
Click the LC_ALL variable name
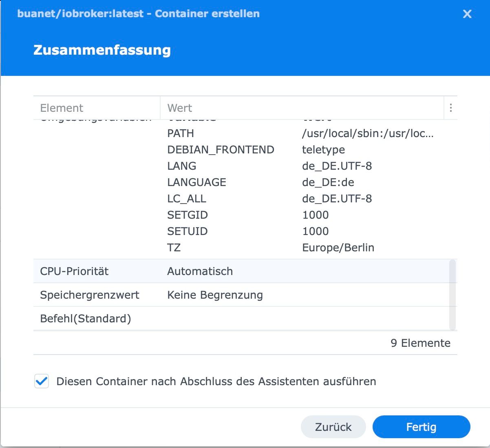[187, 199]
